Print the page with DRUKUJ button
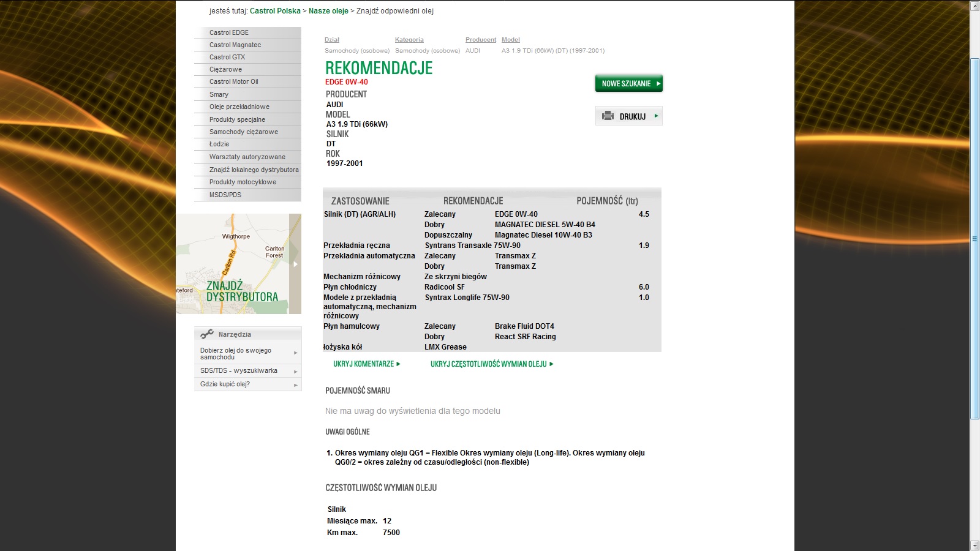The width and height of the screenshot is (980, 551). (x=629, y=116)
